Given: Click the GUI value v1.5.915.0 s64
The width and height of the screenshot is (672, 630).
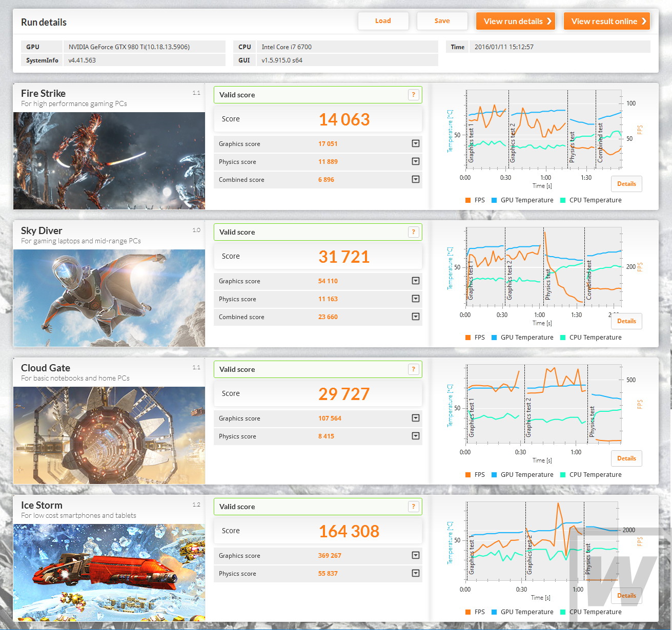Looking at the screenshot, I should (x=282, y=60).
